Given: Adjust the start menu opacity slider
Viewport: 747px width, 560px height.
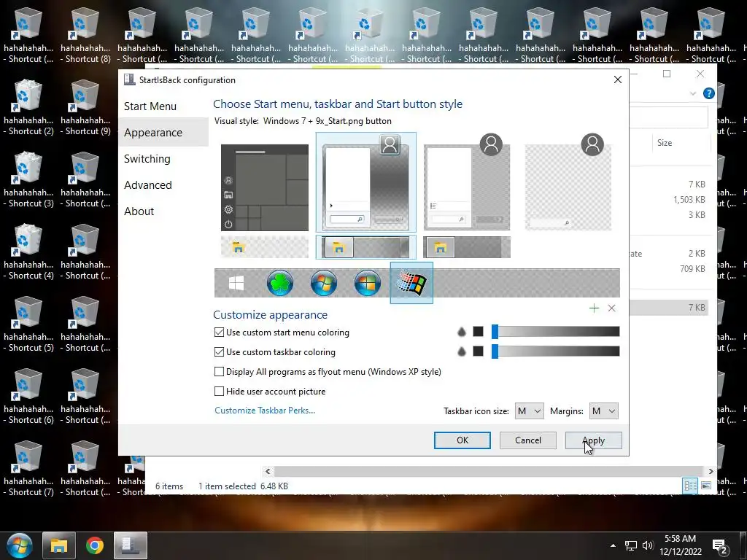Looking at the screenshot, I should [x=555, y=332].
